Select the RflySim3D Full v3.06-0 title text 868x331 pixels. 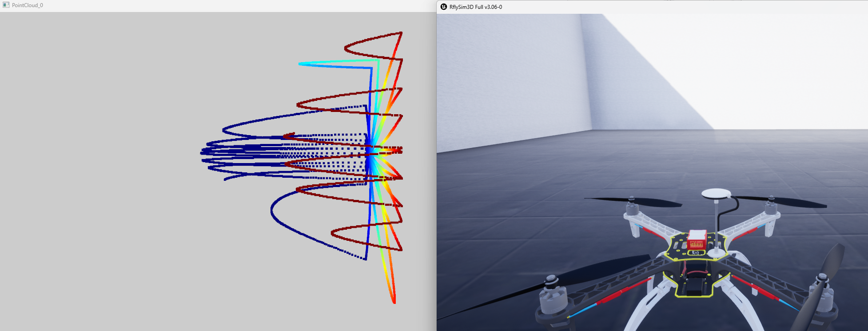(475, 7)
